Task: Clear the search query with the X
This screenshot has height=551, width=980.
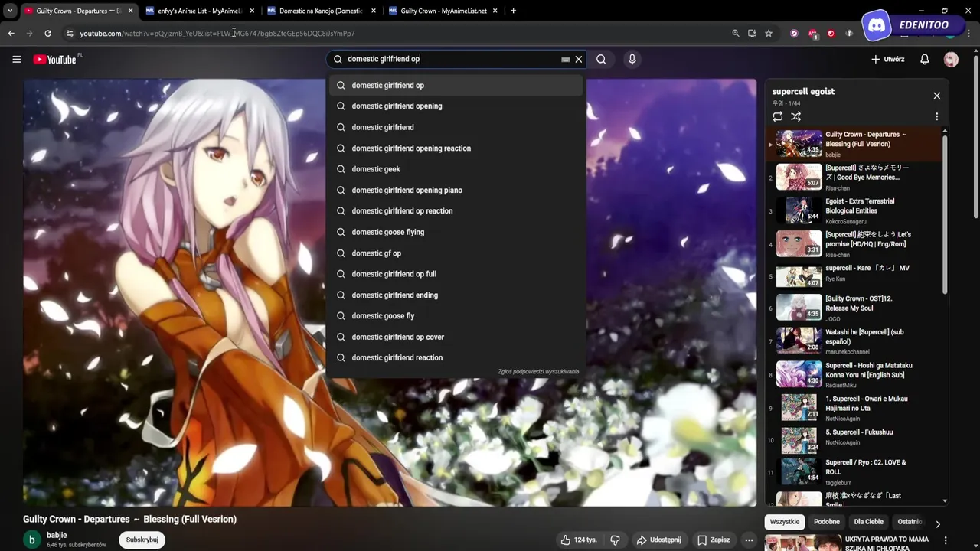Action: (x=579, y=59)
